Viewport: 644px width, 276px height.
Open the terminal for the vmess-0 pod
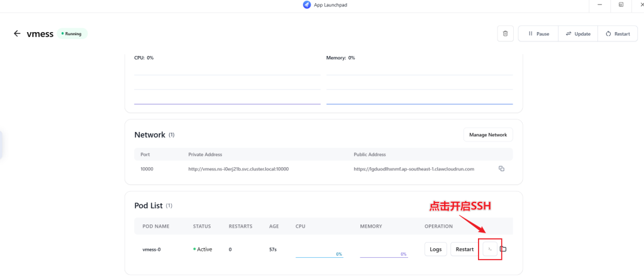point(490,249)
